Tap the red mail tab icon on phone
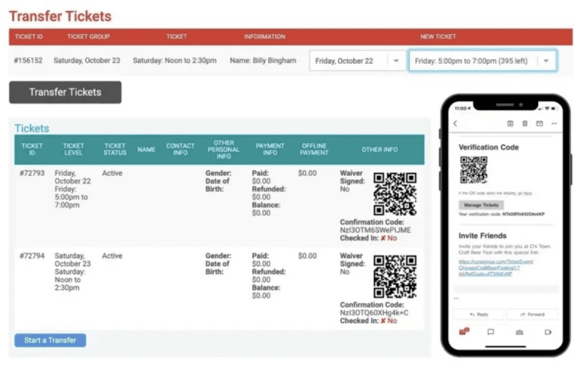This screenshot has height=365, width=588. tap(464, 331)
